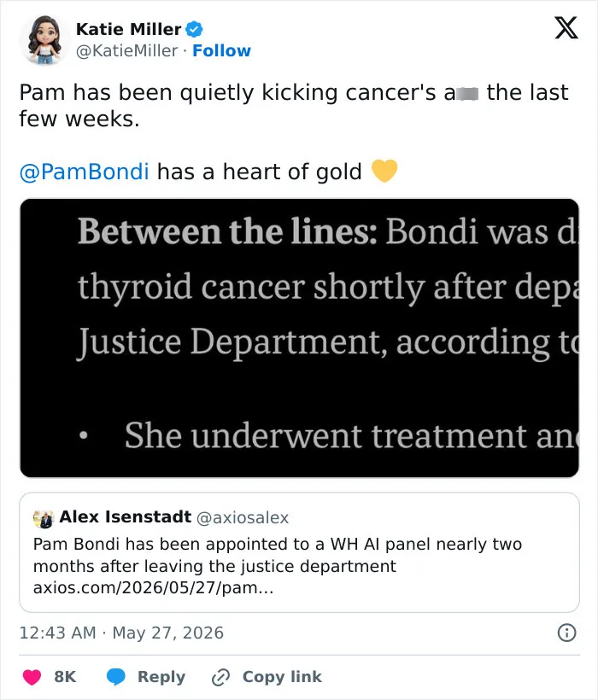Open Katie Miller's profile avatar
Viewport: 598px width, 700px height.
coord(44,40)
